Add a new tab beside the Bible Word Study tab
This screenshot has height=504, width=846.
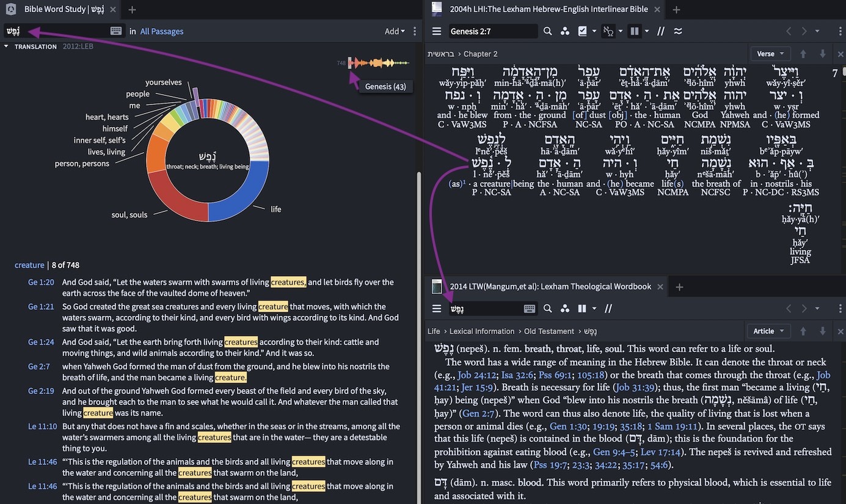tap(132, 9)
